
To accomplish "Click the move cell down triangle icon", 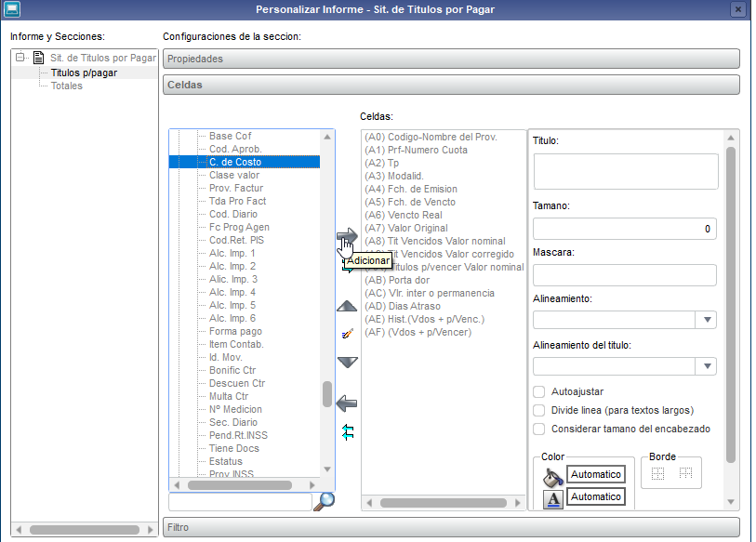I will 347,363.
